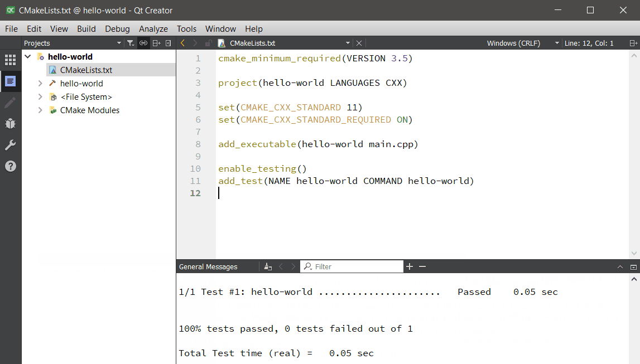Image resolution: width=640 pixels, height=364 pixels.
Task: Expand the hello-world target node
Action: coord(40,84)
